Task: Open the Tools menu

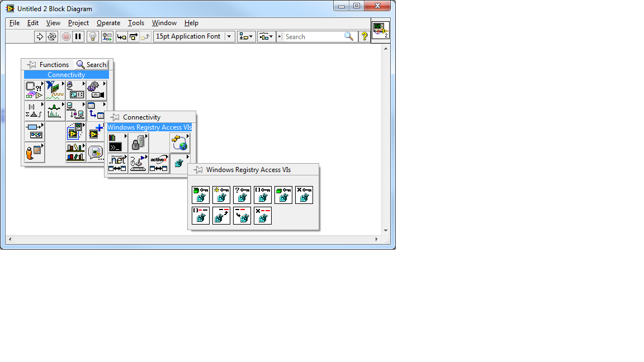Action: point(136,23)
